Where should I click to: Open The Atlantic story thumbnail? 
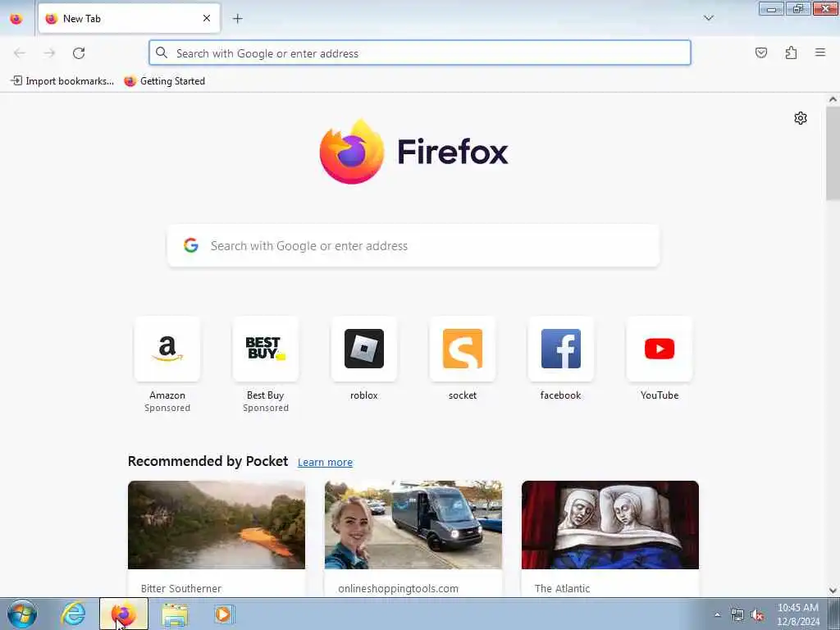point(610,525)
